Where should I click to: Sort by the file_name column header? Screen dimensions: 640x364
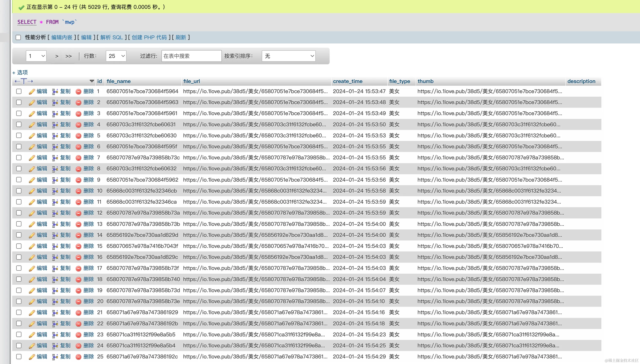[119, 81]
